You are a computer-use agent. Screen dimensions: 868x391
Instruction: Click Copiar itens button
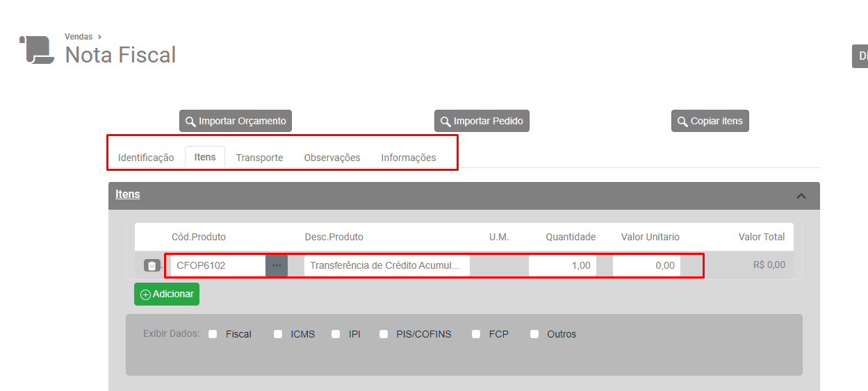710,121
